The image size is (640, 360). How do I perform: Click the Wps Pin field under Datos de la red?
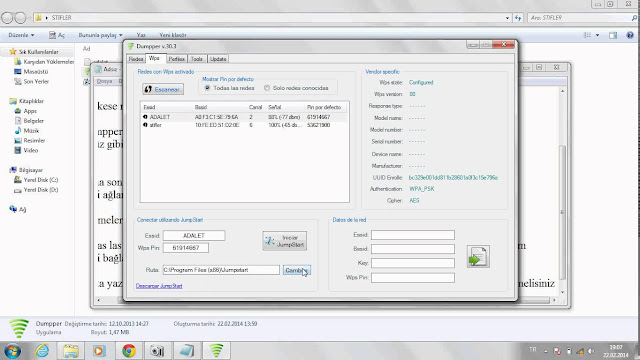tap(413, 278)
